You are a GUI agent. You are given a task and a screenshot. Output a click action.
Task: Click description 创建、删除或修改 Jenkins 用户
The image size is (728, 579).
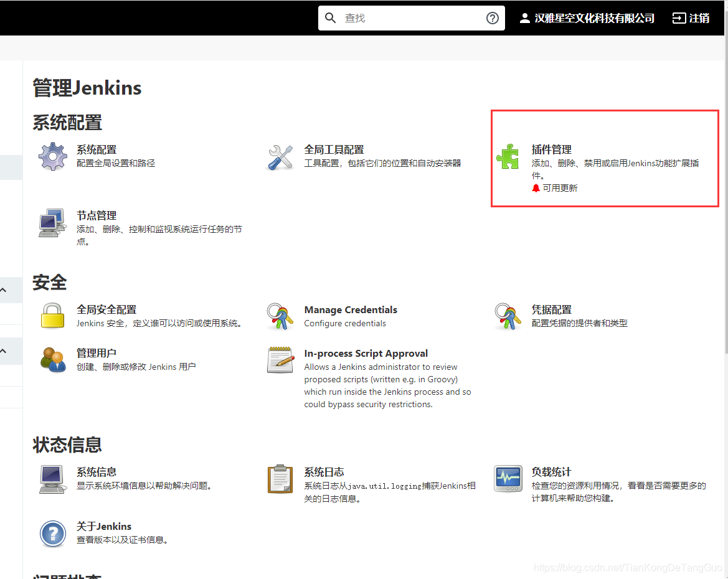click(x=136, y=367)
